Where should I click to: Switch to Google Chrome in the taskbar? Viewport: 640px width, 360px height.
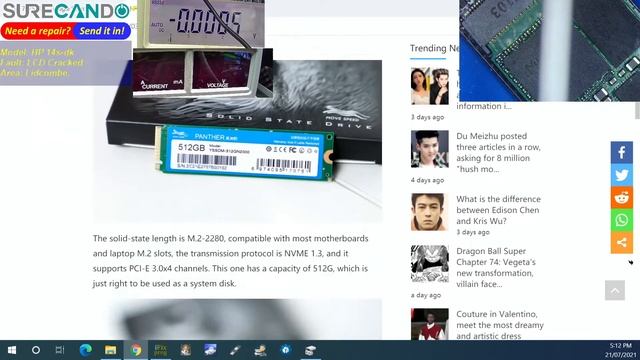pyautogui.click(x=136, y=350)
